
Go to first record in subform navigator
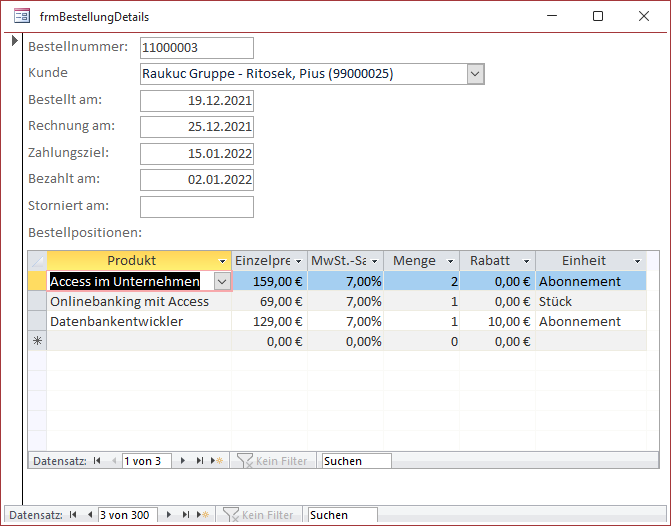(98, 461)
